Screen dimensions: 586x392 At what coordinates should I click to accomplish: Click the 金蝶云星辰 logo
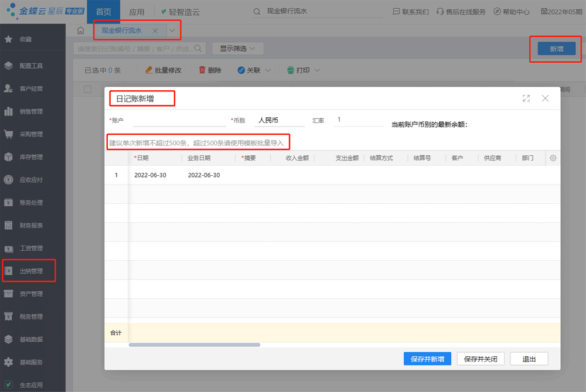pos(45,11)
